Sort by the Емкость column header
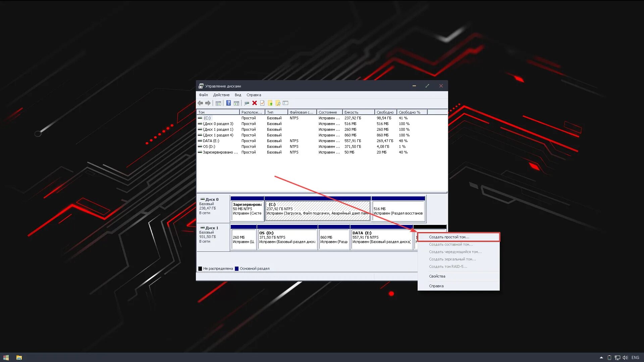Screen dimensions: 644x362 click(351, 112)
